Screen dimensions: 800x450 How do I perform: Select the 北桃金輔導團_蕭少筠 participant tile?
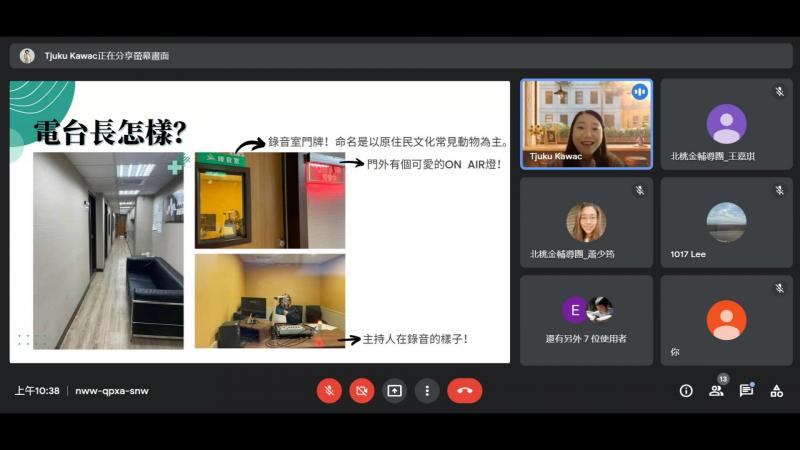coord(586,222)
